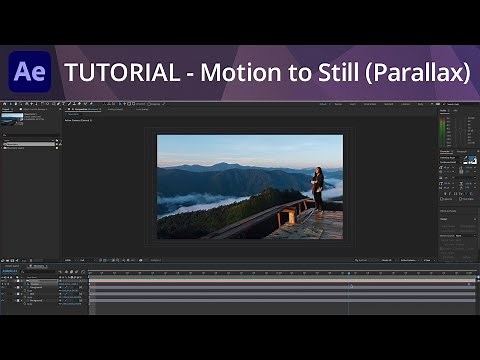Switch to the Layer viewer tab
The width and height of the screenshot is (480, 360).
pyautogui.click(x=142, y=109)
